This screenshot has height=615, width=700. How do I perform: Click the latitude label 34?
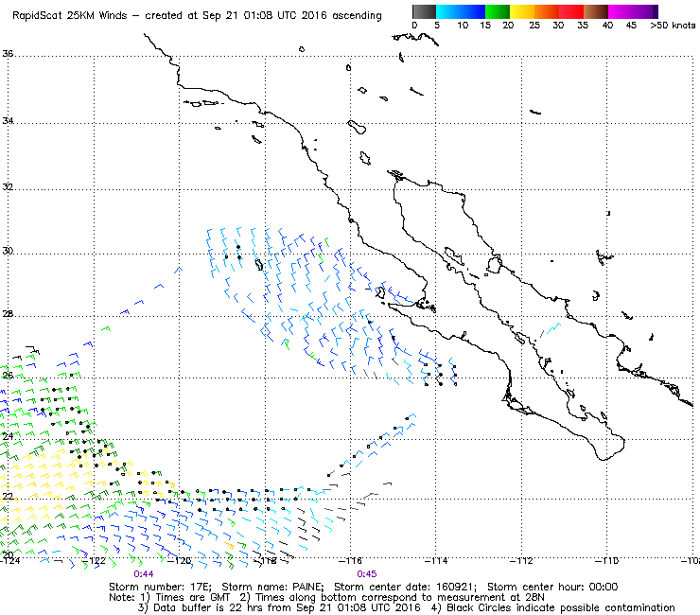(8, 120)
